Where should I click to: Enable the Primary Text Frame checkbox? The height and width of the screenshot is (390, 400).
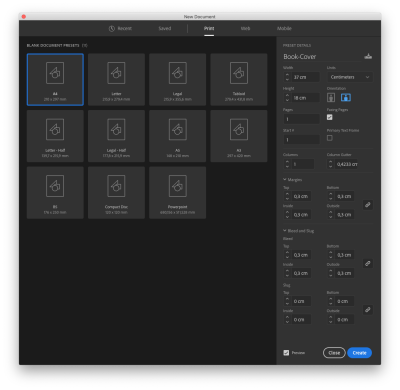[x=330, y=138]
